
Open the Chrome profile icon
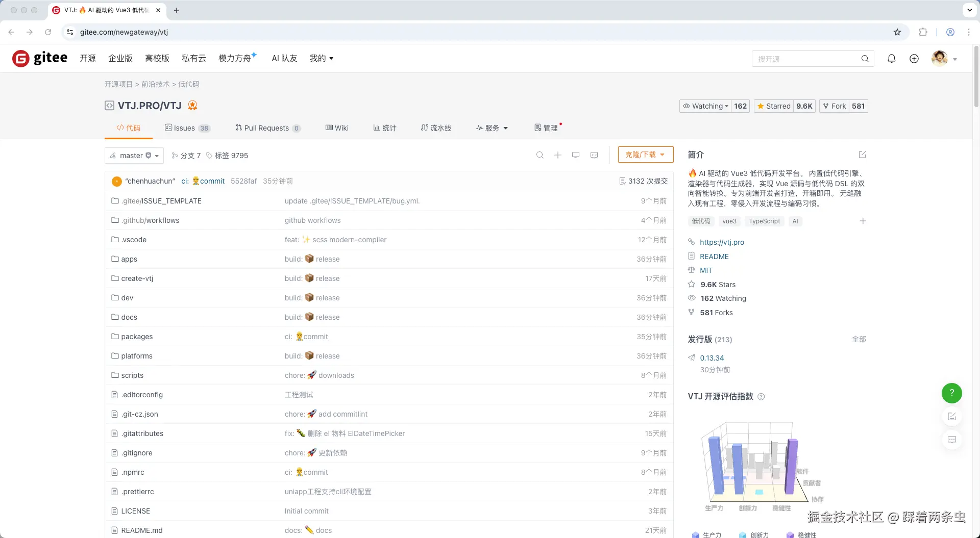(950, 32)
